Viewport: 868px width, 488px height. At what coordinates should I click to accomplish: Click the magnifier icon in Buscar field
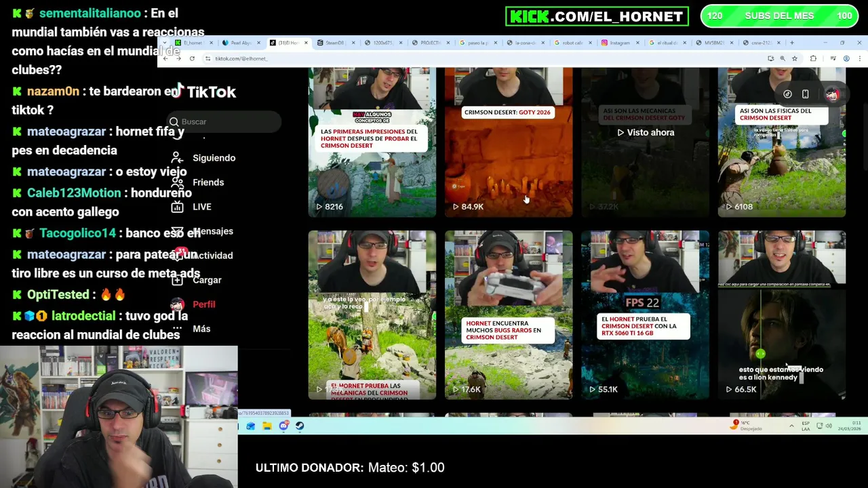coord(174,121)
